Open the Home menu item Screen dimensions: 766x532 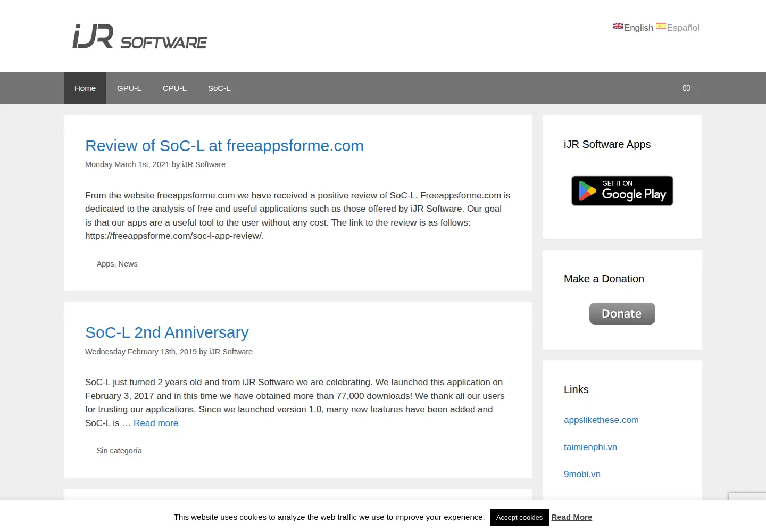[85, 88]
